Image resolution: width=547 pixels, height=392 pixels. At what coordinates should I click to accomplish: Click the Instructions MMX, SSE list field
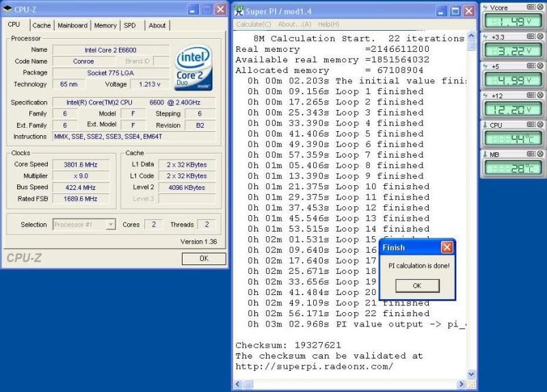tap(134, 137)
